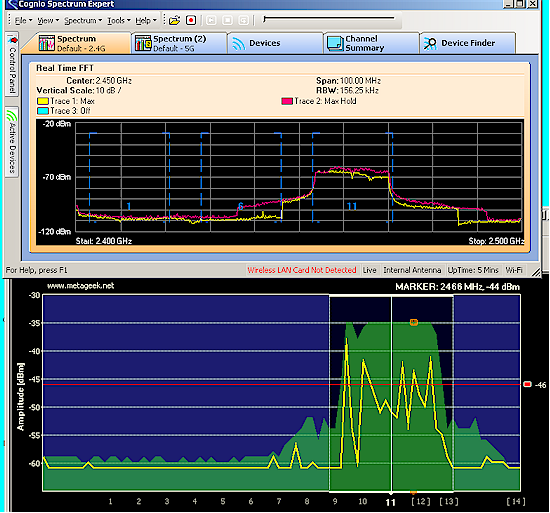Select channel [14] on lower plot axis

point(516,501)
